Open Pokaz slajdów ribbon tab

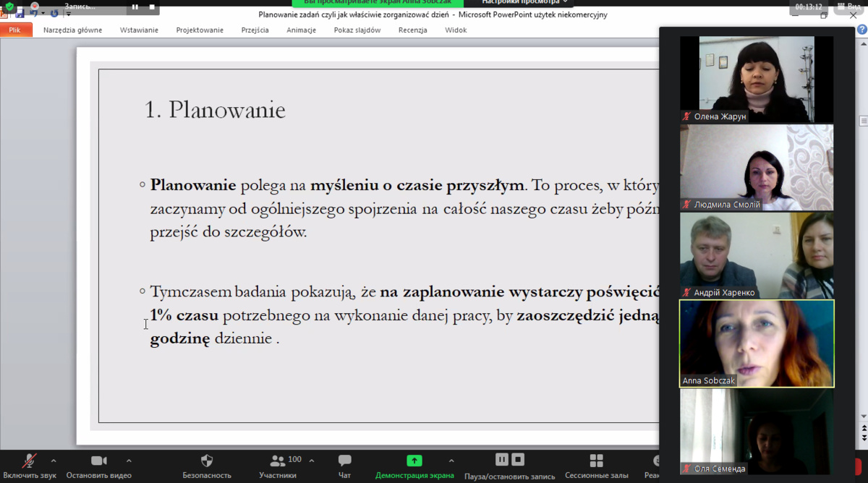pos(357,30)
